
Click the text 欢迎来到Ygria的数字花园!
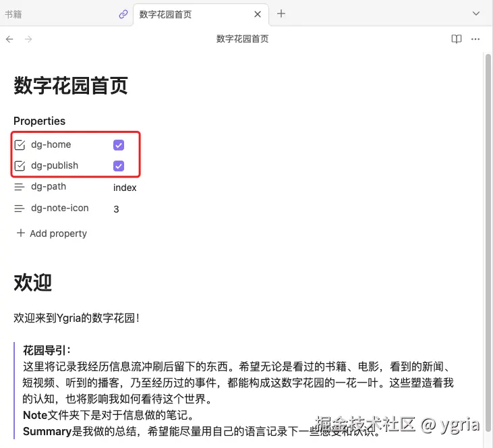(x=76, y=318)
